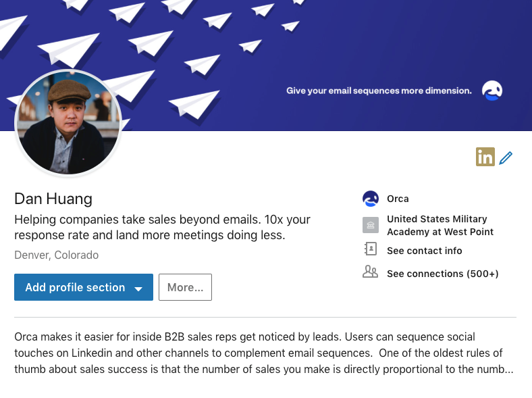Click the name Dan Huang
This screenshot has height=398, width=532.
[53, 199]
